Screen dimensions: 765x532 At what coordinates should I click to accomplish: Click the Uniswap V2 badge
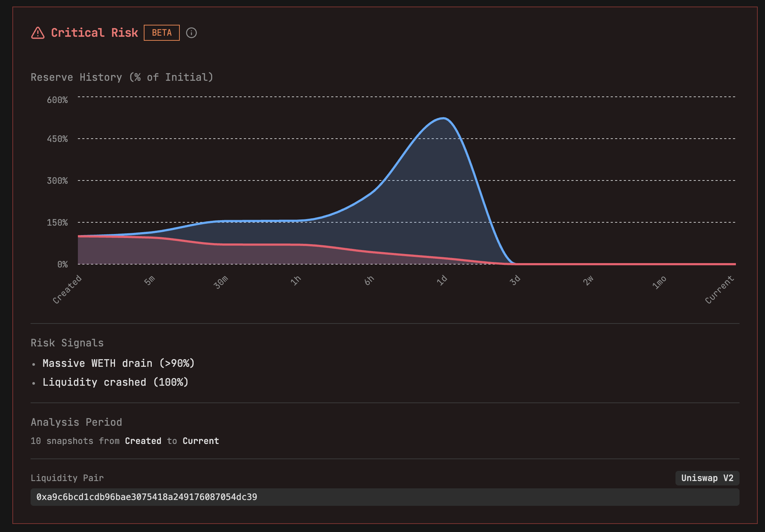[707, 478]
